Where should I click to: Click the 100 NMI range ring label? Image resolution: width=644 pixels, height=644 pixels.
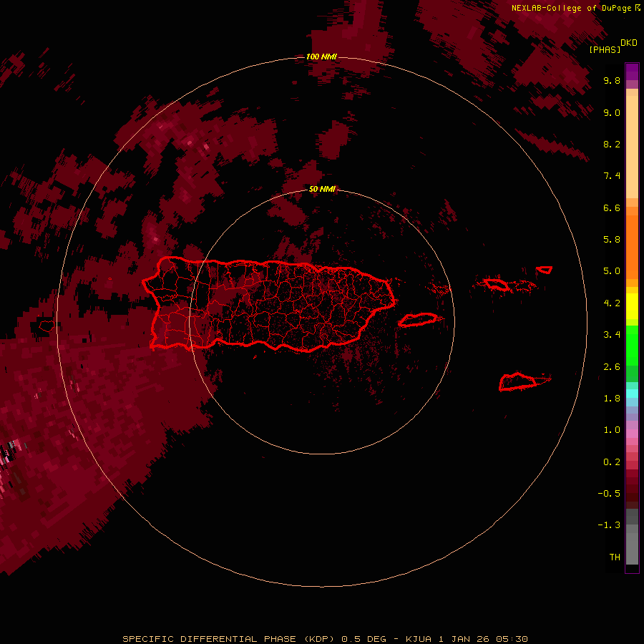[x=321, y=57]
